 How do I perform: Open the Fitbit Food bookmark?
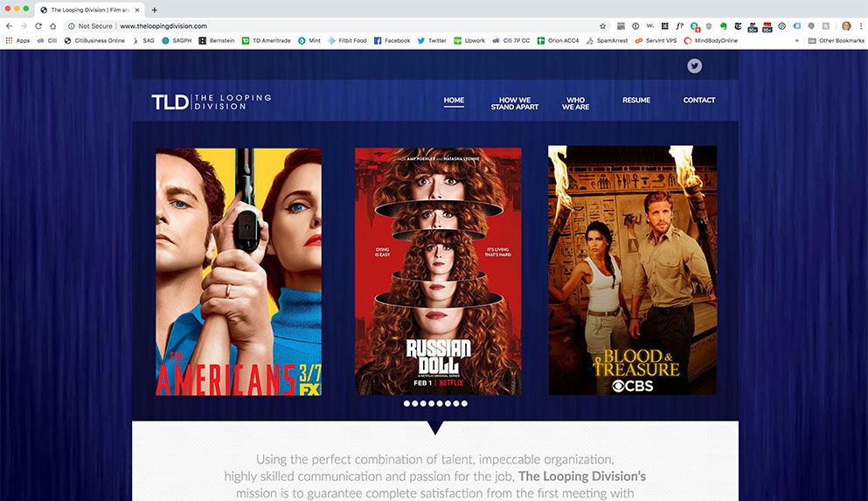pyautogui.click(x=347, y=40)
